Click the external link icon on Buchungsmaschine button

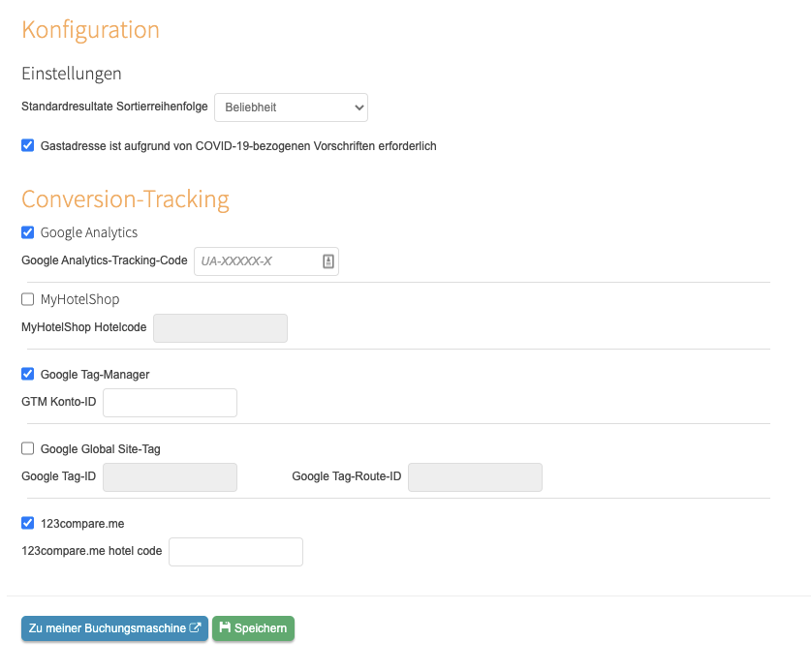click(195, 627)
